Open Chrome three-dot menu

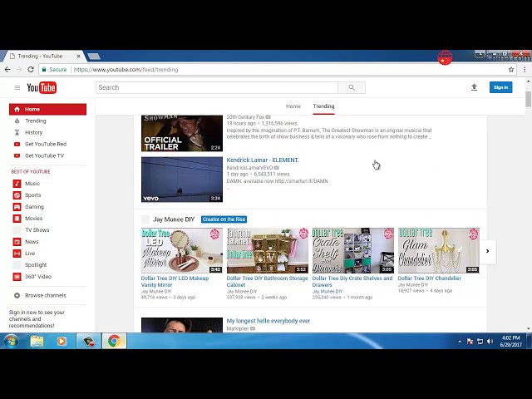(525, 70)
